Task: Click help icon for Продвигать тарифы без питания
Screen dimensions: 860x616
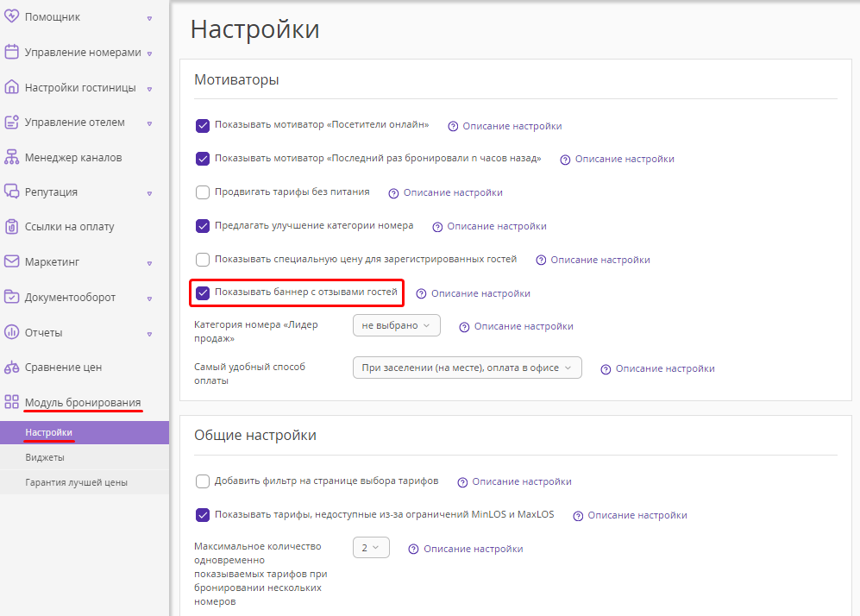Action: [393, 193]
